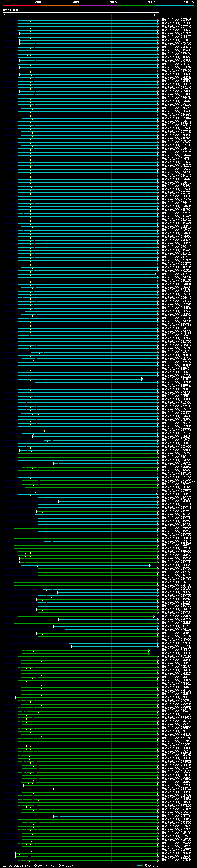Click the orange ~40% identity legend segment
The image size is (197, 868).
click(x=60, y=6)
